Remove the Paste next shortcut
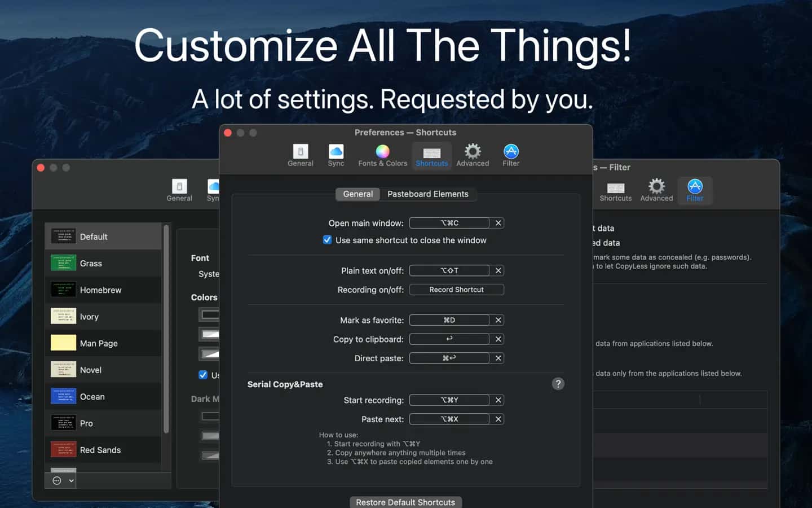Image resolution: width=812 pixels, height=508 pixels. 498,419
